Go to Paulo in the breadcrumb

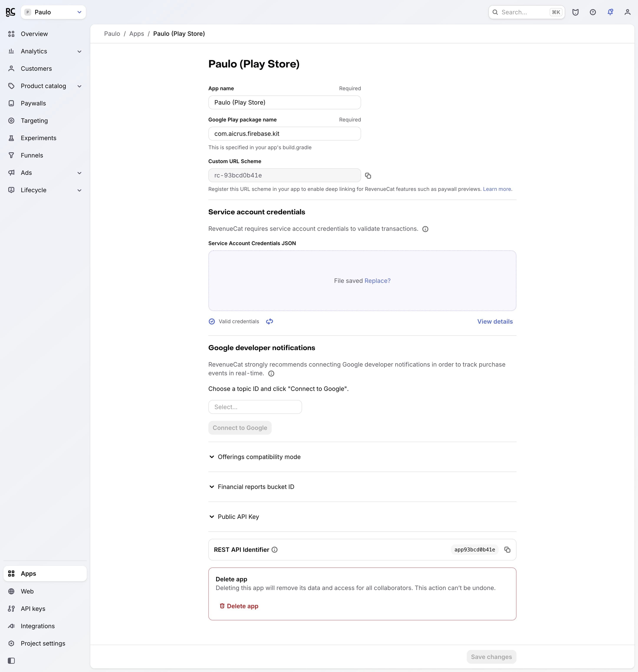(112, 34)
